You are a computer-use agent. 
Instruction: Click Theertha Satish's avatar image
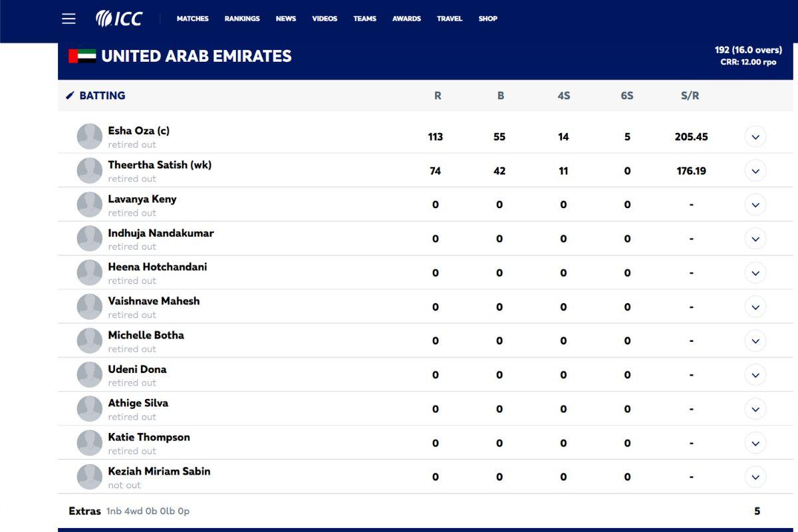click(89, 170)
